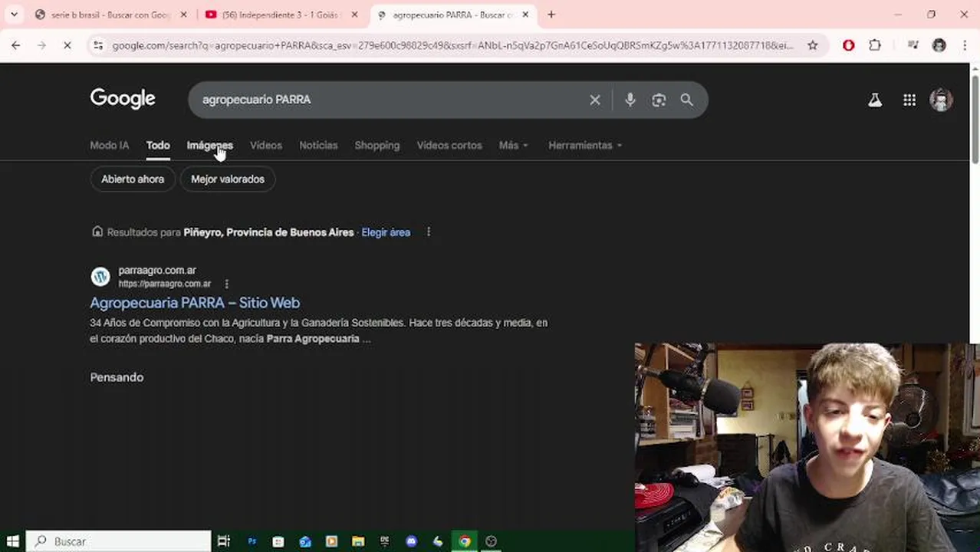Expand the Herramientas dropdown
The width and height of the screenshot is (980, 552).
(585, 145)
